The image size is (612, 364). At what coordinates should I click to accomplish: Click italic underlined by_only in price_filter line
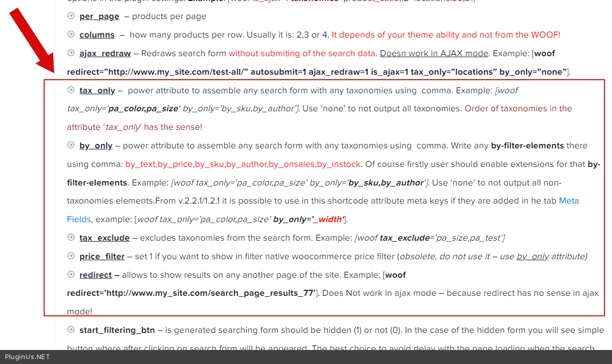click(533, 256)
